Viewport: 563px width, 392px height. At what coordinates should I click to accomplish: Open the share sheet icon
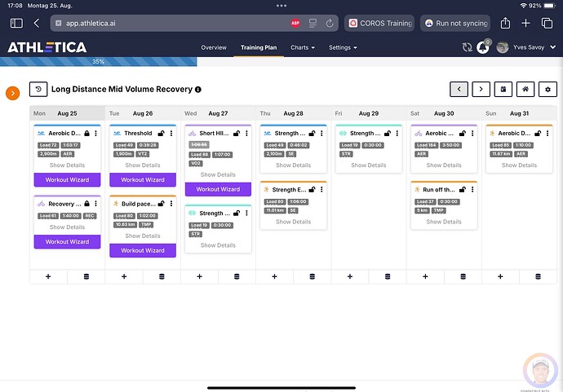505,23
